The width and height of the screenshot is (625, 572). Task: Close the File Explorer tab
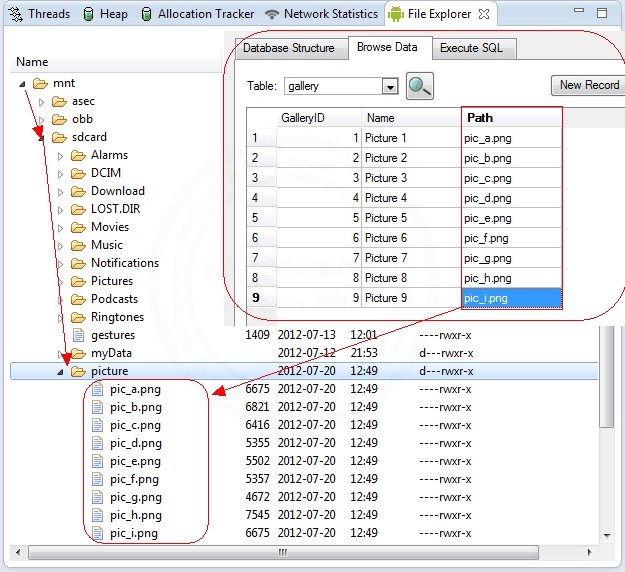click(x=482, y=14)
